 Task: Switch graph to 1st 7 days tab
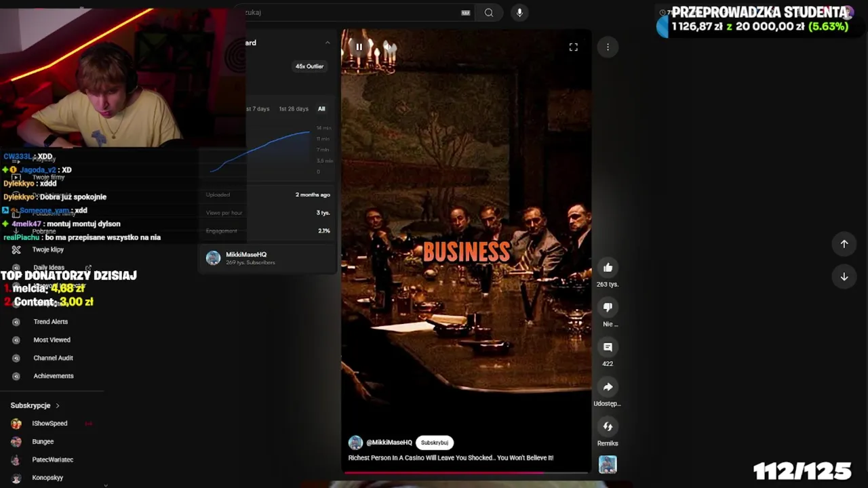point(258,108)
